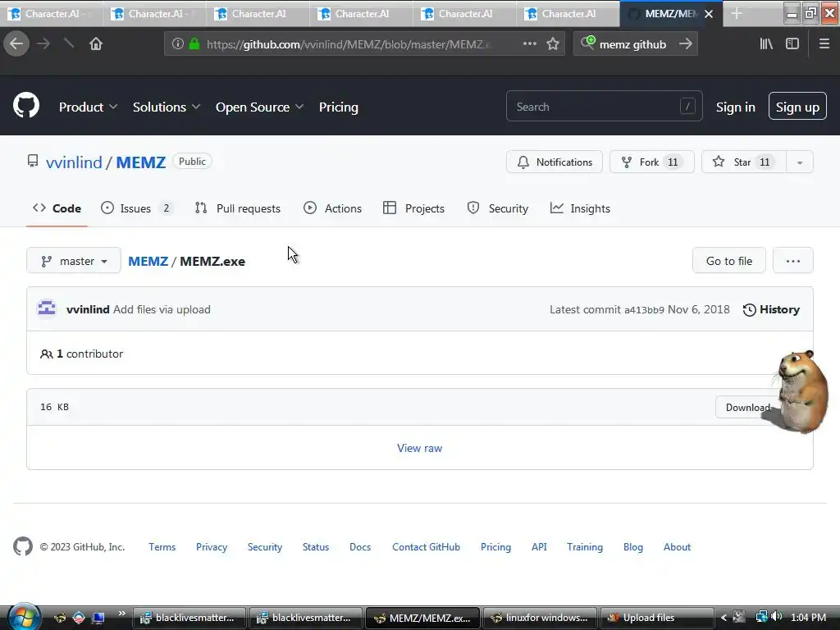Bookmark this page with the star icon
This screenshot has height=630, width=840.
553,44
